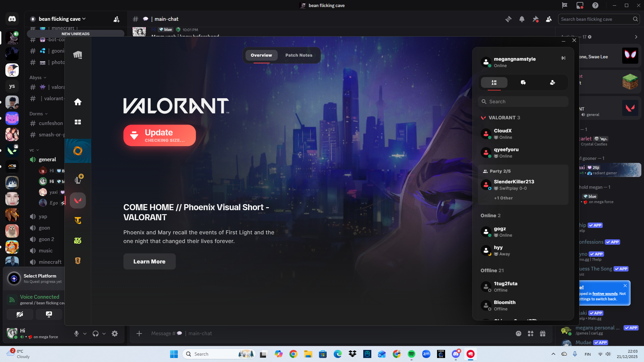Click the Learn More button
This screenshot has width=644, height=362.
point(149,261)
